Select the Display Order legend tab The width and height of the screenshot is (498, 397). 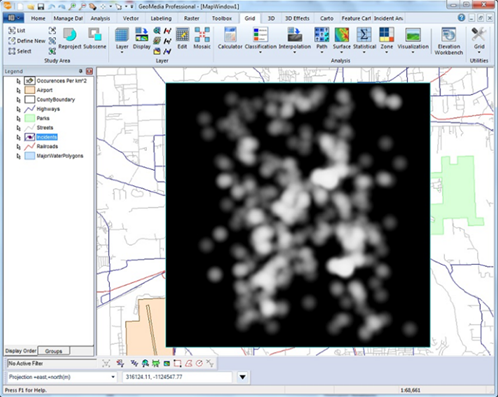tap(21, 351)
